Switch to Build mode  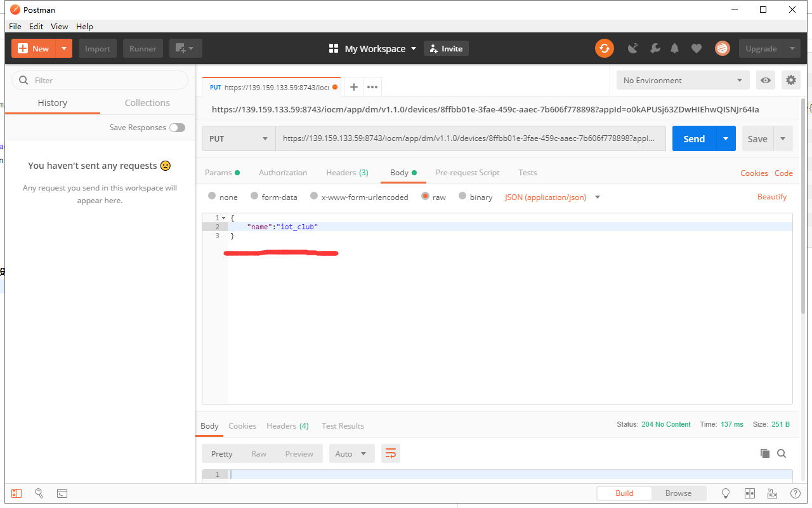click(624, 493)
